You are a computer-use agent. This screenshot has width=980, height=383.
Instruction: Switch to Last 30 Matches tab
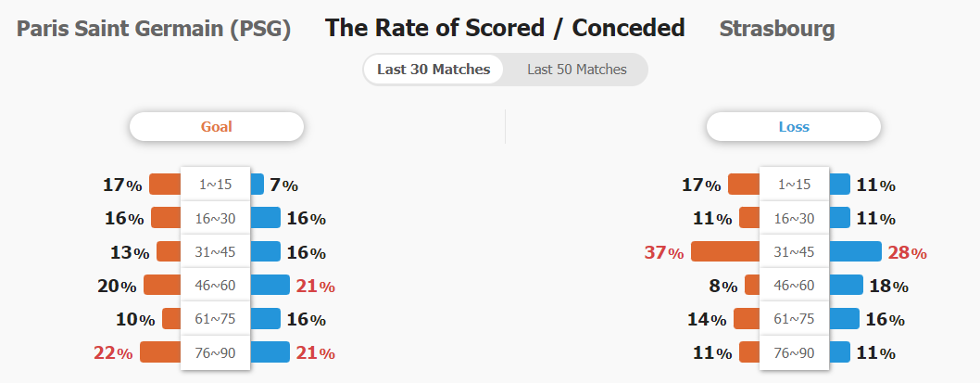(x=433, y=70)
